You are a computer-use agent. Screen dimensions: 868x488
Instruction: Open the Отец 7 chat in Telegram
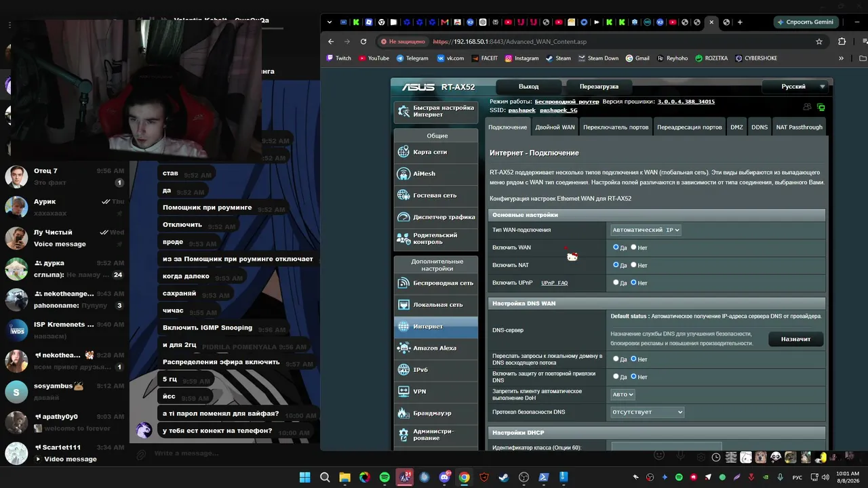pos(64,177)
